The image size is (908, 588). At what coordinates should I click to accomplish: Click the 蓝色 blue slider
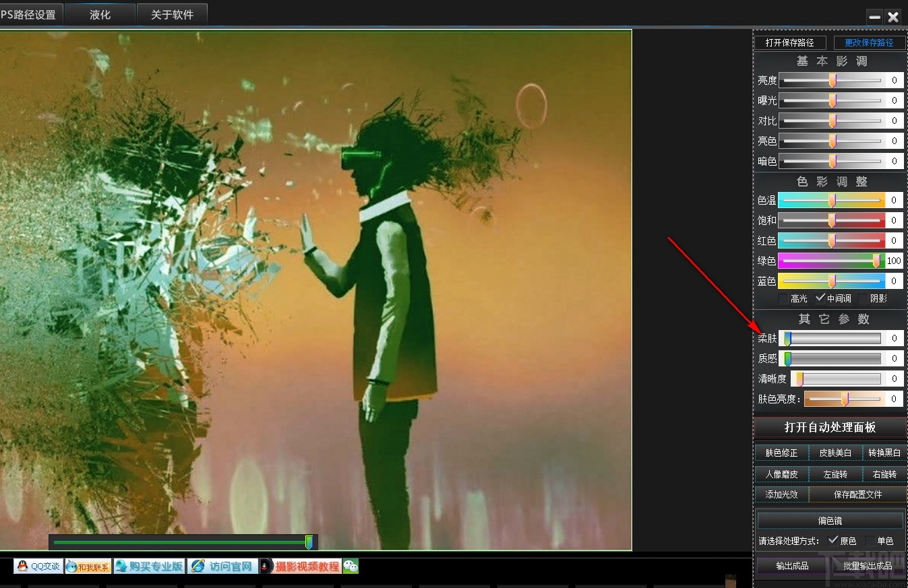tap(832, 281)
